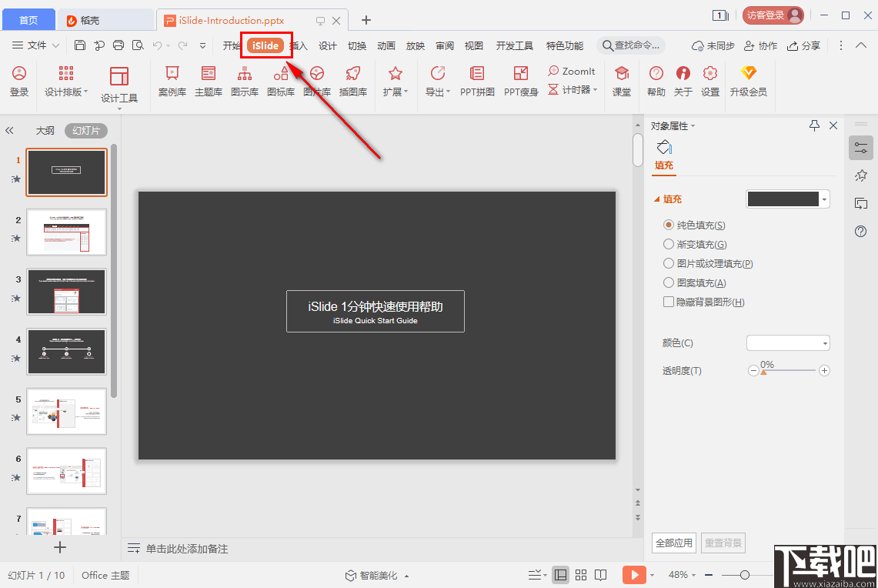Enable 隐藏背景图形 hide background graphics
This screenshot has height=588, width=878.
point(669,302)
